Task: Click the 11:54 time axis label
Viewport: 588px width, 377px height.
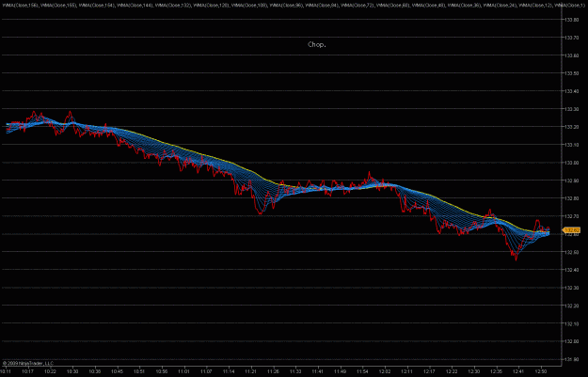Action: click(x=362, y=371)
